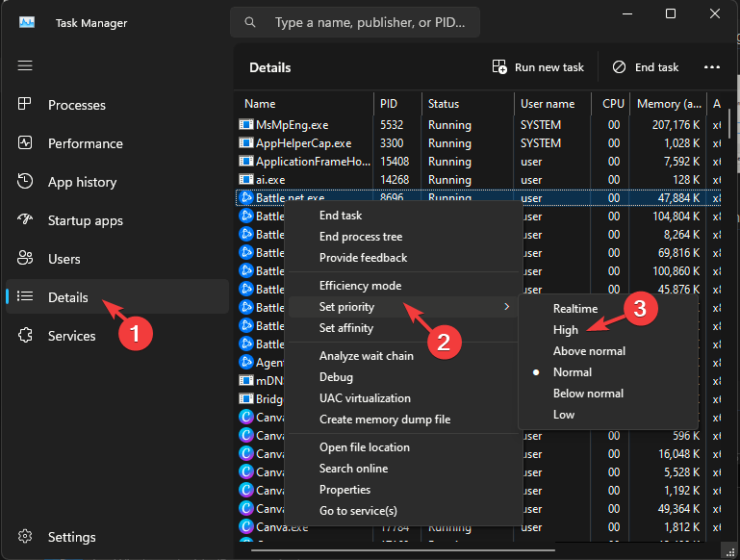The height and width of the screenshot is (560, 740).
Task: Click memory value 49,364 K
Action: (678, 509)
